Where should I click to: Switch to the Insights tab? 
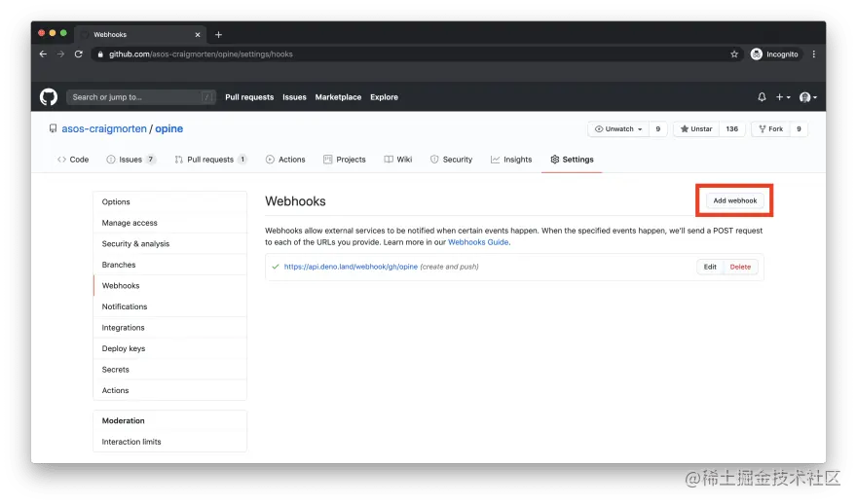pyautogui.click(x=511, y=160)
